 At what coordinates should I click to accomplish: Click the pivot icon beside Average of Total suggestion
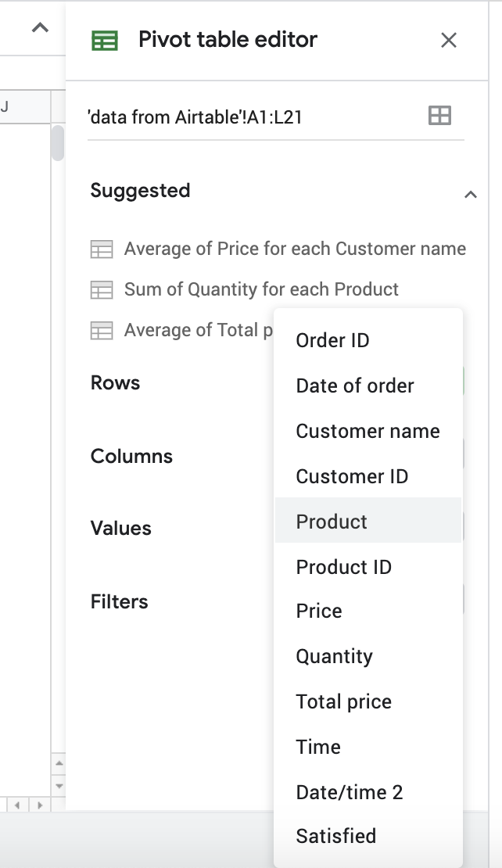click(x=102, y=330)
